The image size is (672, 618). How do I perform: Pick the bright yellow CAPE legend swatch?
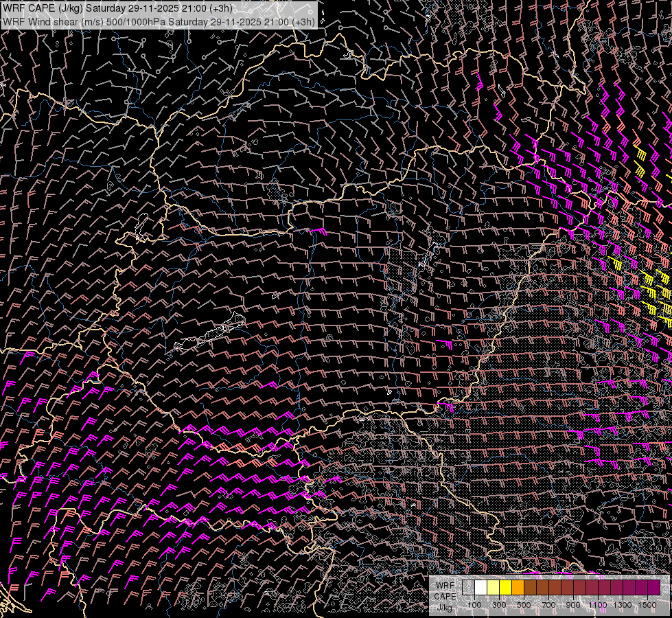coord(506,588)
